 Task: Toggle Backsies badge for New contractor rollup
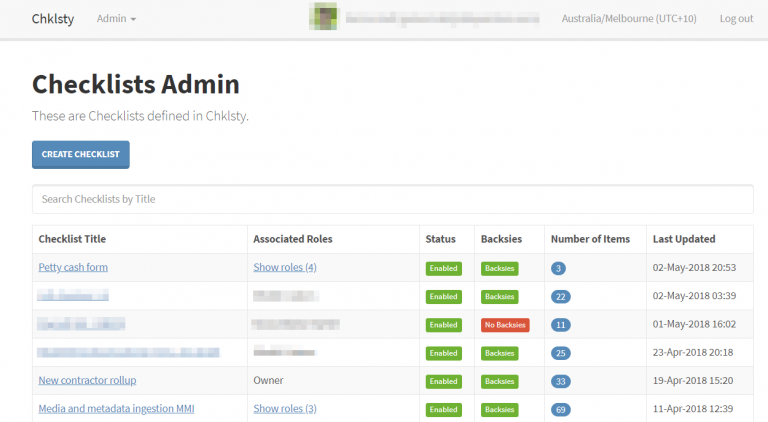(x=500, y=381)
